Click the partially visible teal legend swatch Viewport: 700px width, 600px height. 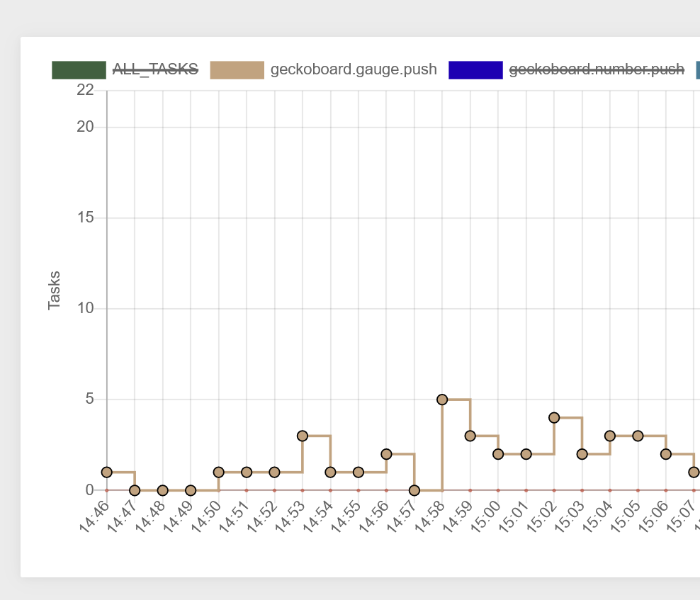point(697,69)
